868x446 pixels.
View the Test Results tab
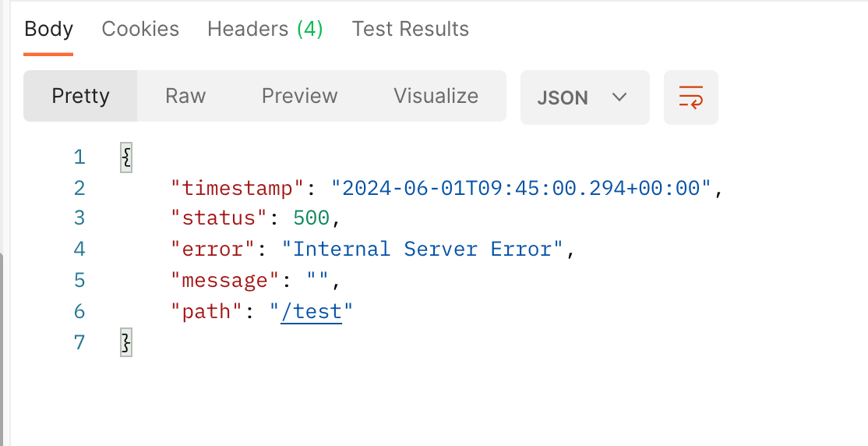(410, 29)
